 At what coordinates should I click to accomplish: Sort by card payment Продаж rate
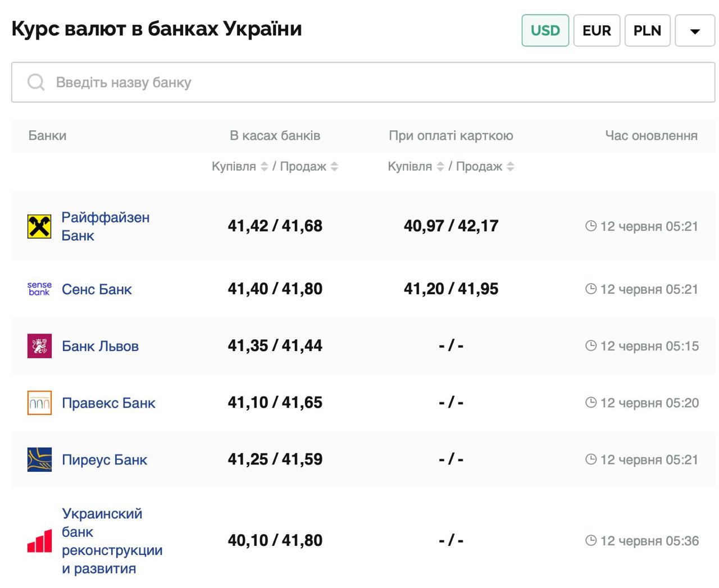[x=510, y=167]
